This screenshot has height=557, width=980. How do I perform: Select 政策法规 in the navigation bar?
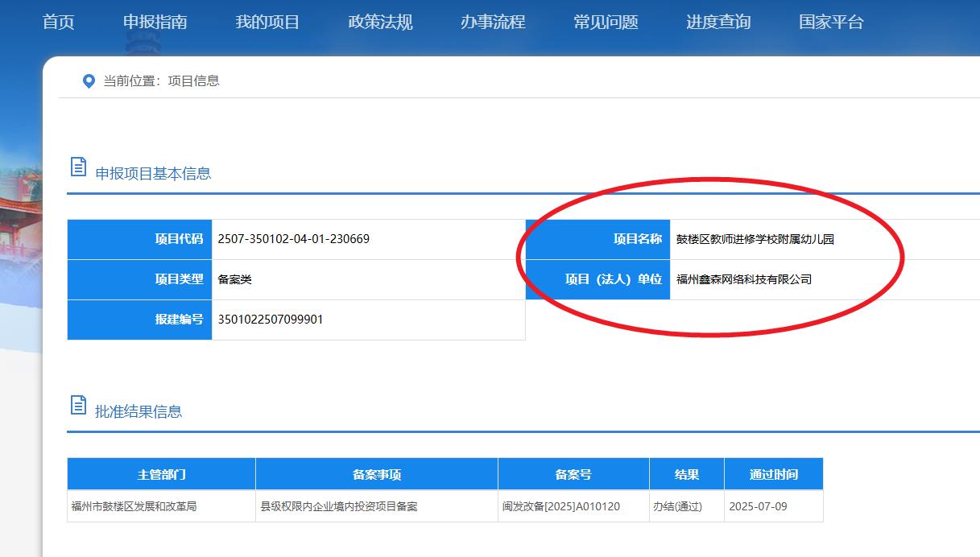click(380, 22)
